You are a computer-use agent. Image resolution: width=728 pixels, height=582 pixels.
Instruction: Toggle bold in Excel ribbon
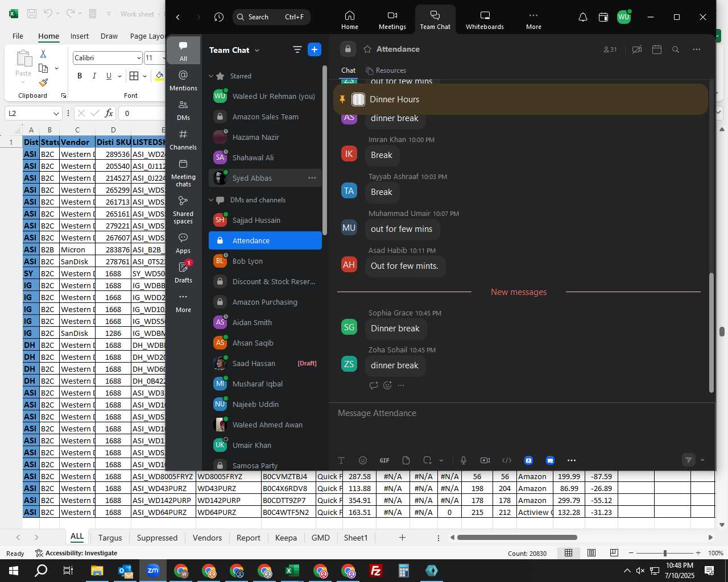point(80,76)
